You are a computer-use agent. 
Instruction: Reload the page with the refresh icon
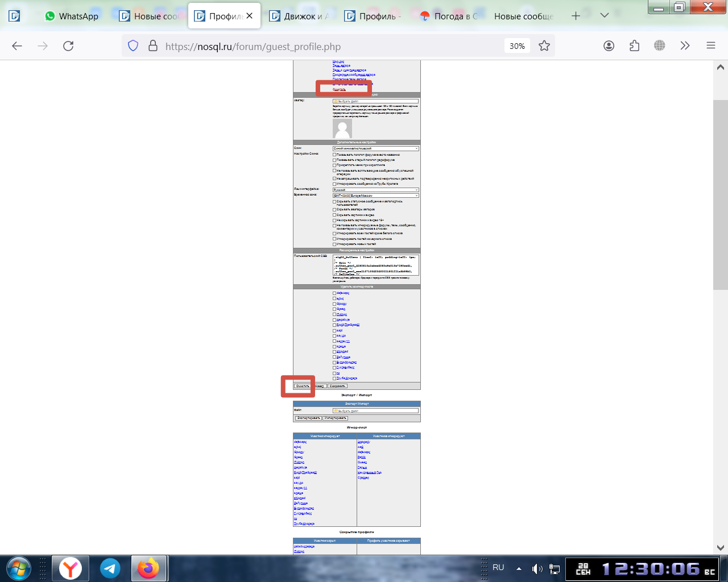[68, 46]
